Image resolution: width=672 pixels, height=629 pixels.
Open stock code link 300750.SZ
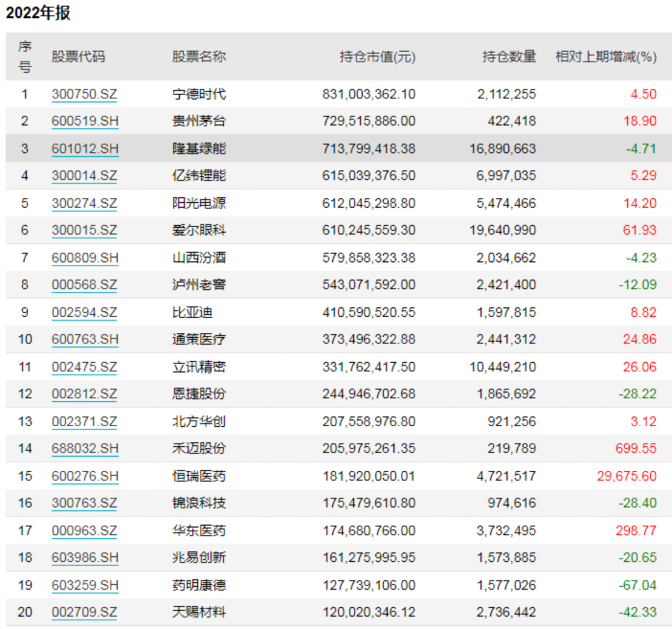(x=85, y=94)
